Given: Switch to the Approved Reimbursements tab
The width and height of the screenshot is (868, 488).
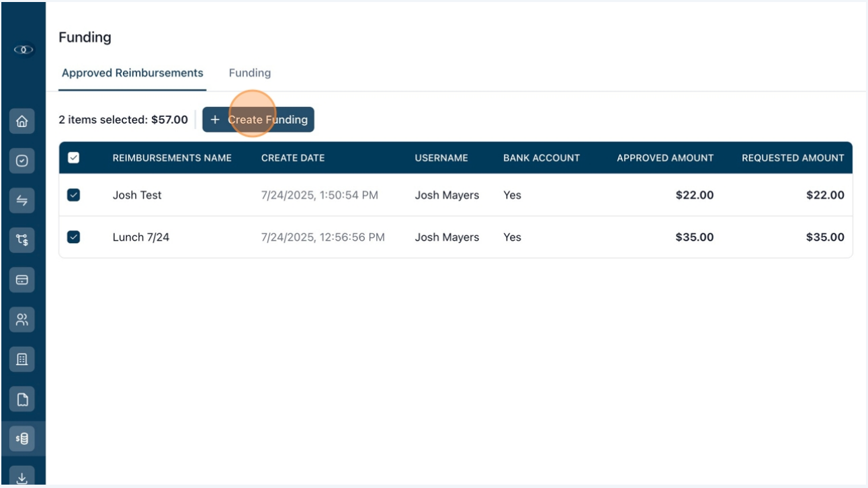Looking at the screenshot, I should click(x=132, y=73).
